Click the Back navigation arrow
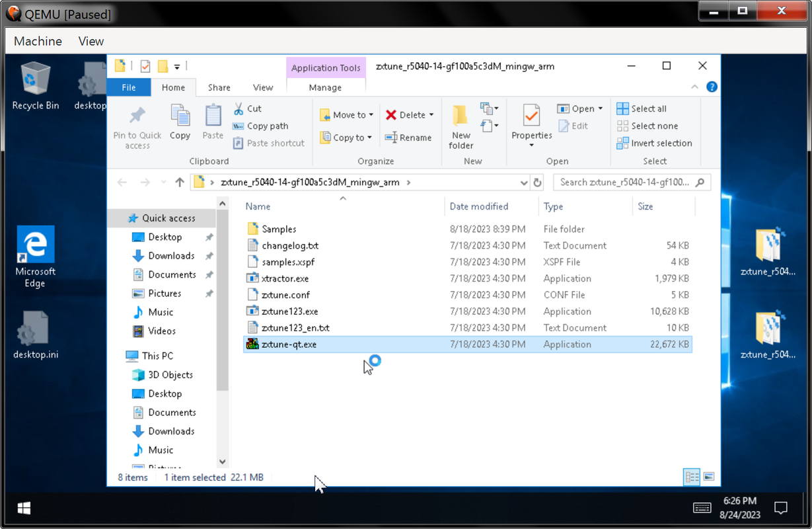This screenshot has height=529, width=812. coord(122,183)
